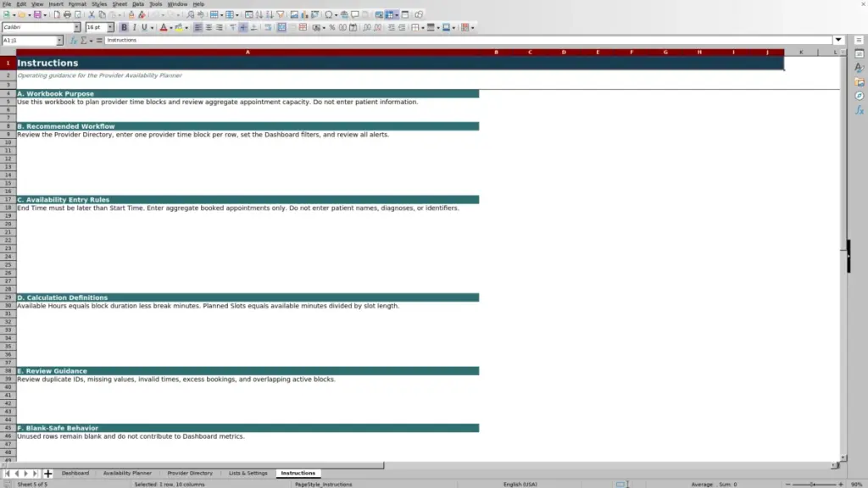Screen dimensions: 868x488
Task: Open the sidebar Navigator compass icon
Action: click(x=860, y=97)
